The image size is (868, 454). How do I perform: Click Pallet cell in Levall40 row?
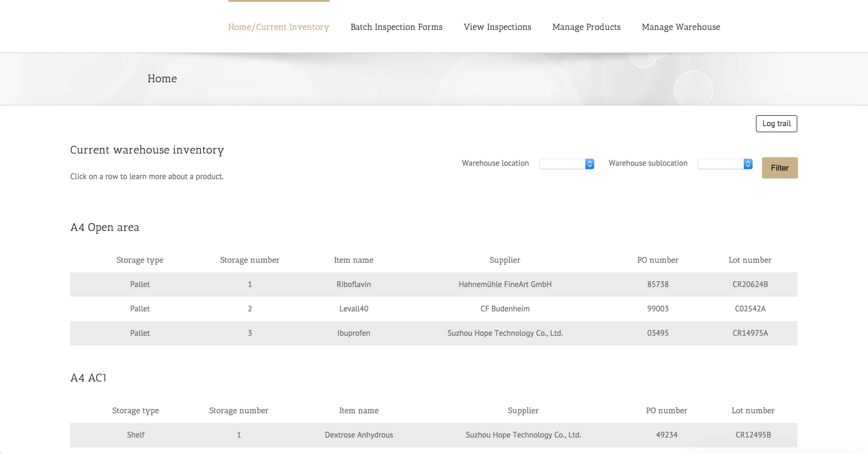click(x=140, y=309)
